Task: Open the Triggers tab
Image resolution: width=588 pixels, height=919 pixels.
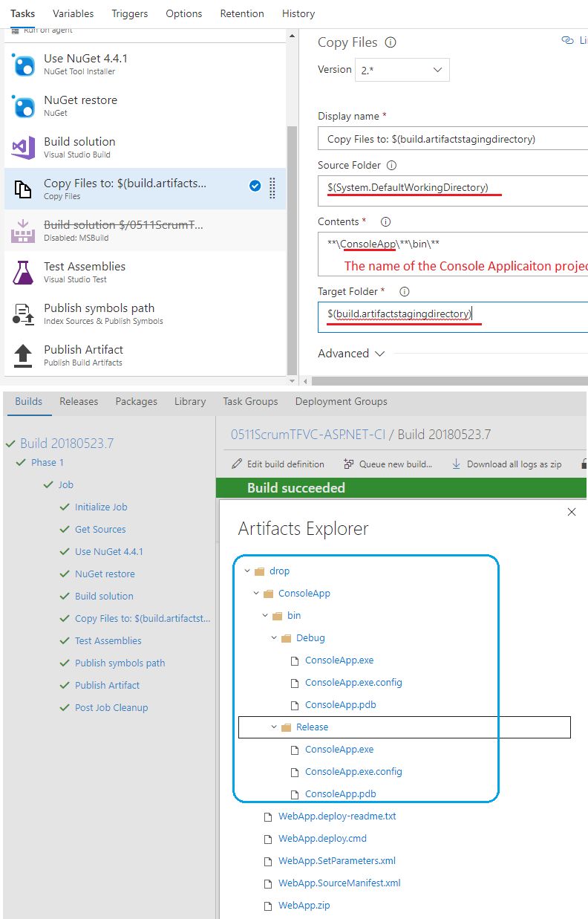Action: [x=130, y=13]
